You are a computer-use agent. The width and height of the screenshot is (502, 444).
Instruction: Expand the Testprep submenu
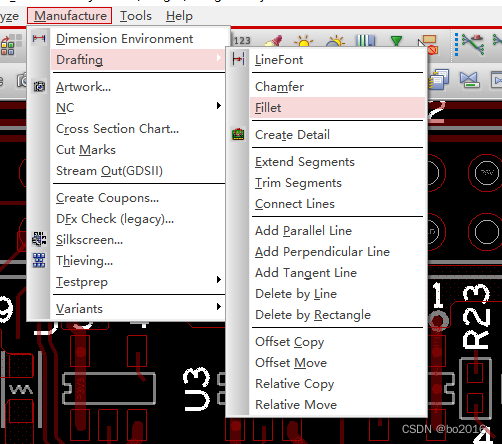point(138,282)
